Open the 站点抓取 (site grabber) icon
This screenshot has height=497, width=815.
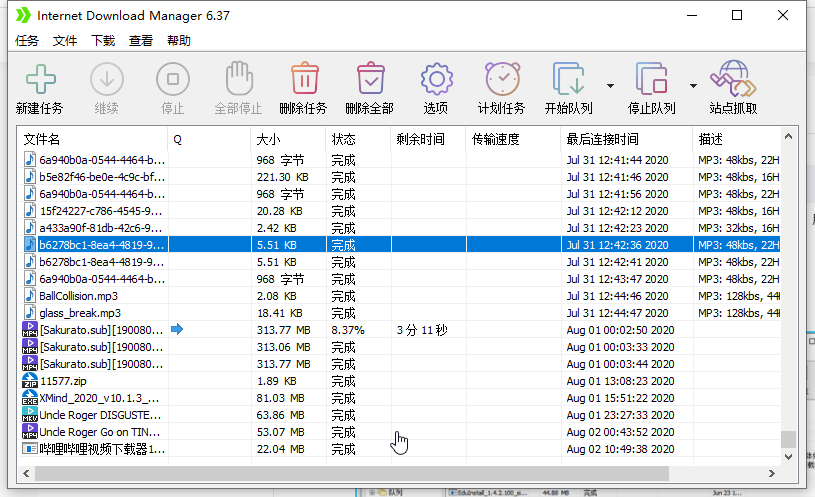(x=733, y=79)
